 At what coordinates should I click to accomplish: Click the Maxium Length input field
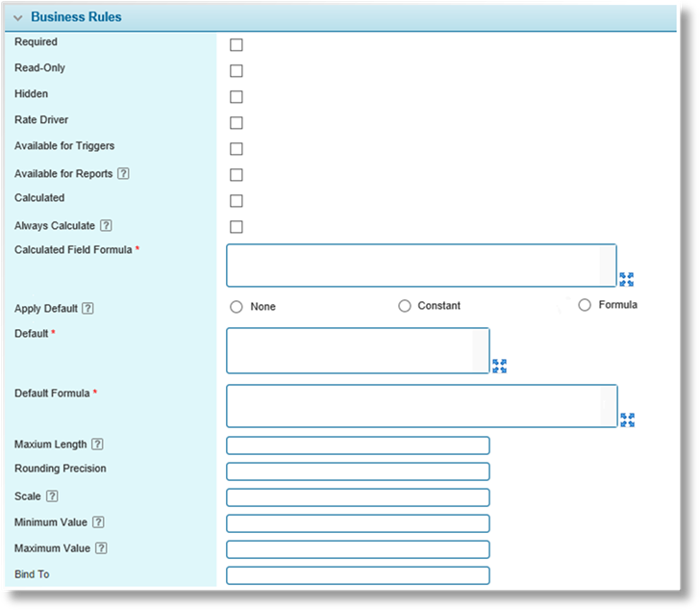(358, 445)
